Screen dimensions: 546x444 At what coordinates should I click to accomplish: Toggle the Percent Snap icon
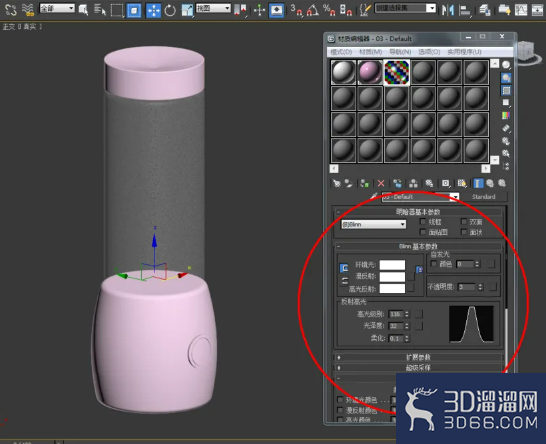point(329,10)
